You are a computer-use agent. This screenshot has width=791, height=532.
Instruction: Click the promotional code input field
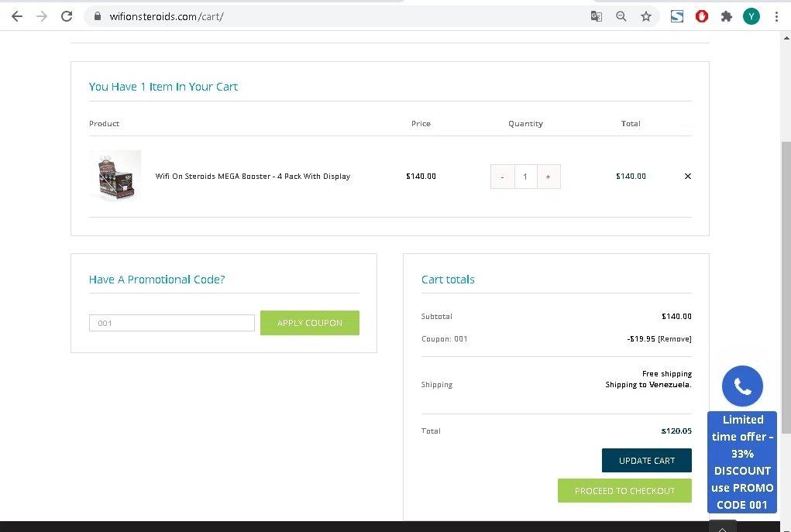pos(171,323)
